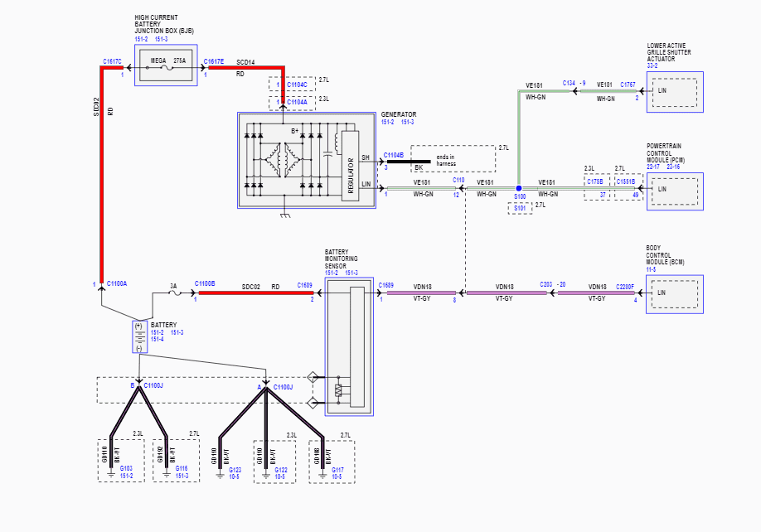Go to PCM page 22-17

click(x=653, y=167)
